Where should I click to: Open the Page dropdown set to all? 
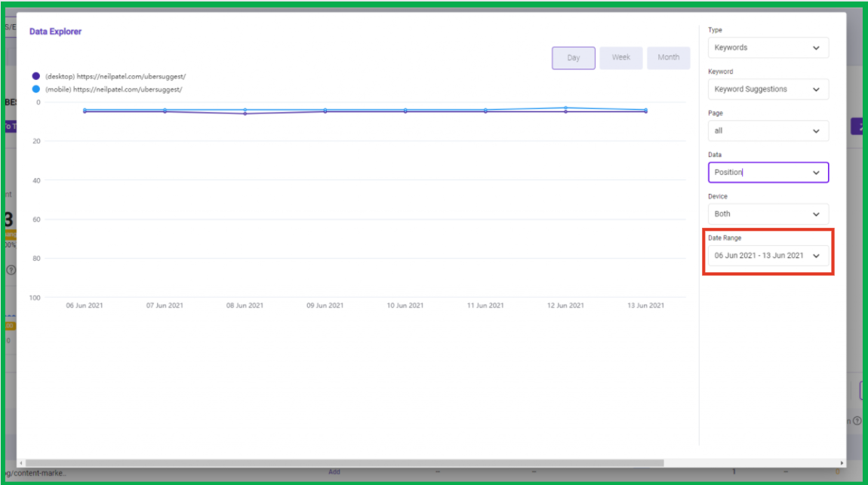point(768,131)
